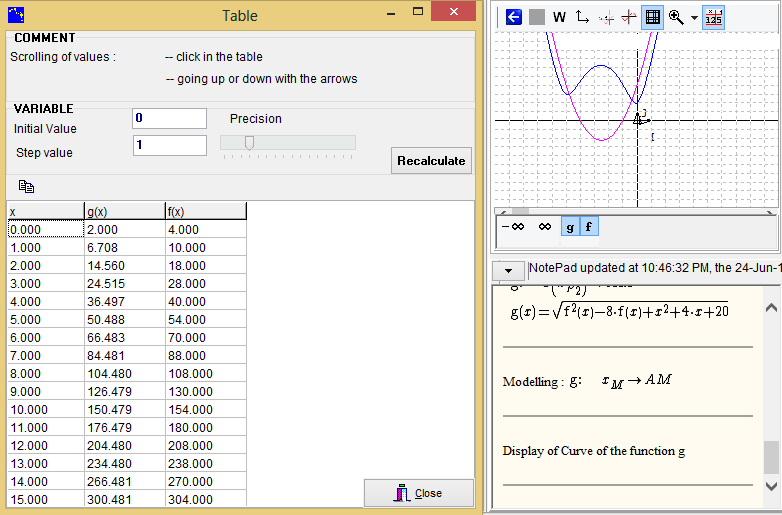Select the g(x) cell 126.479
This screenshot has width=782, height=515.
[x=125, y=391]
